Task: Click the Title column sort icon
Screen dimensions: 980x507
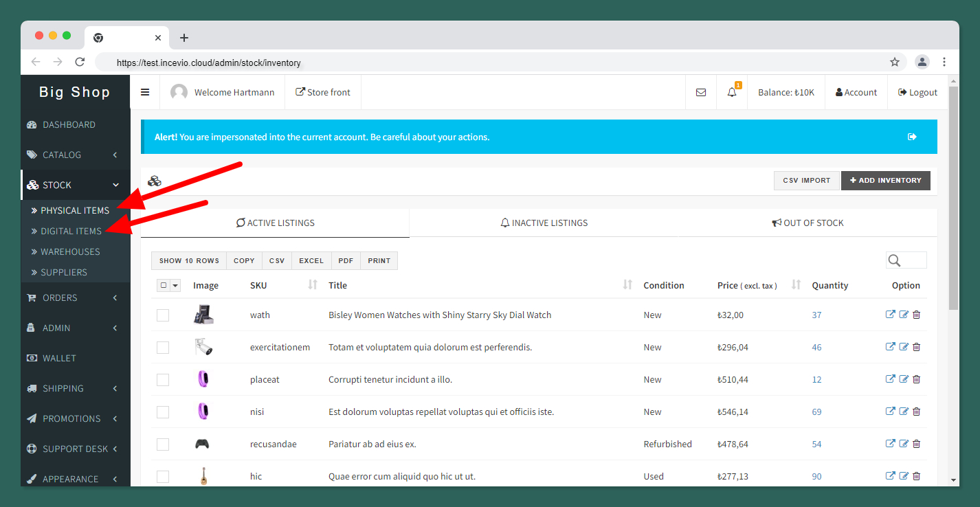Action: click(627, 285)
